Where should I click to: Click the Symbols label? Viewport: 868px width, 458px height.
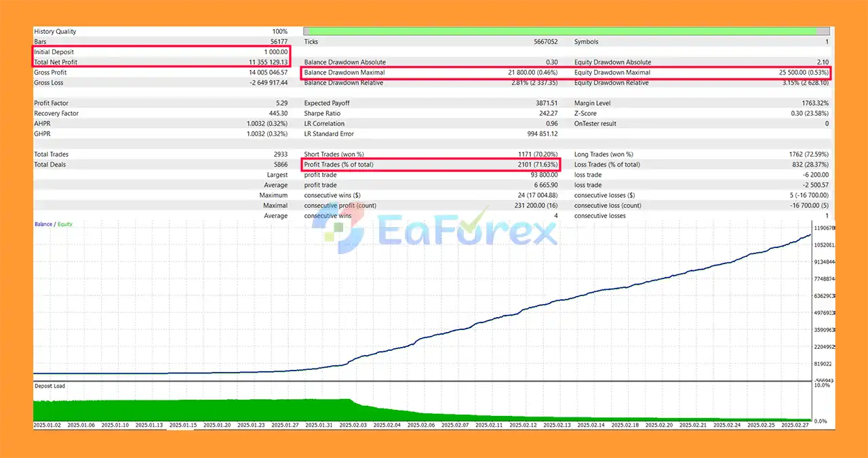click(586, 42)
